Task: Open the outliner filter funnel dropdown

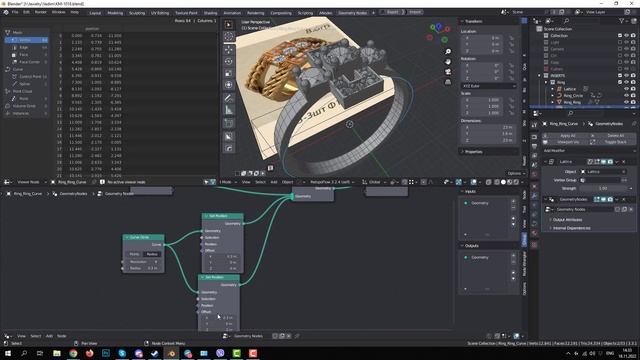Action: click(623, 21)
